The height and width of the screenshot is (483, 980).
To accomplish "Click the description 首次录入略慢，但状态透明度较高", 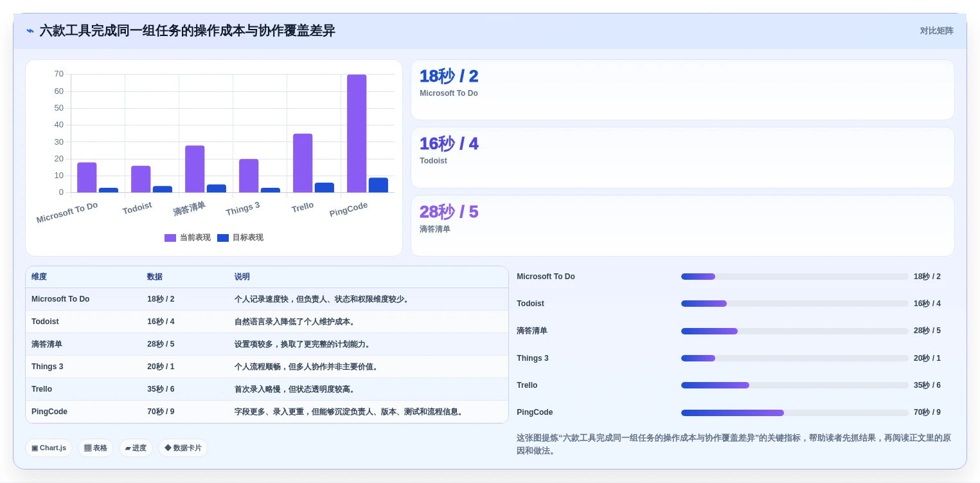I will (x=296, y=389).
